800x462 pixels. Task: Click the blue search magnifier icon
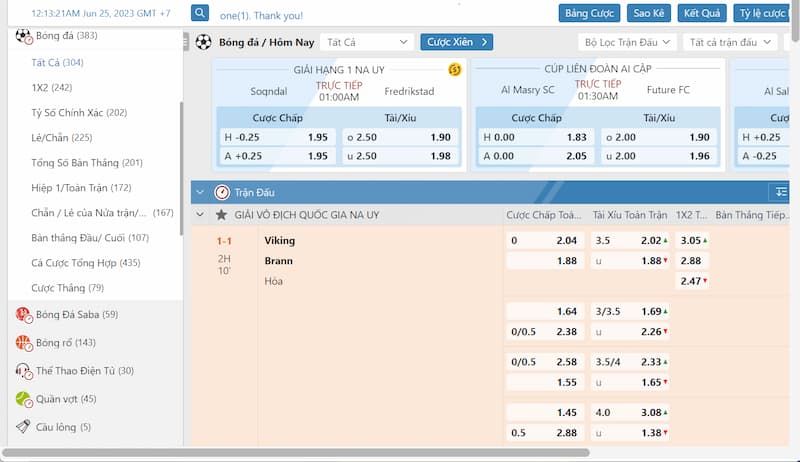pos(200,14)
